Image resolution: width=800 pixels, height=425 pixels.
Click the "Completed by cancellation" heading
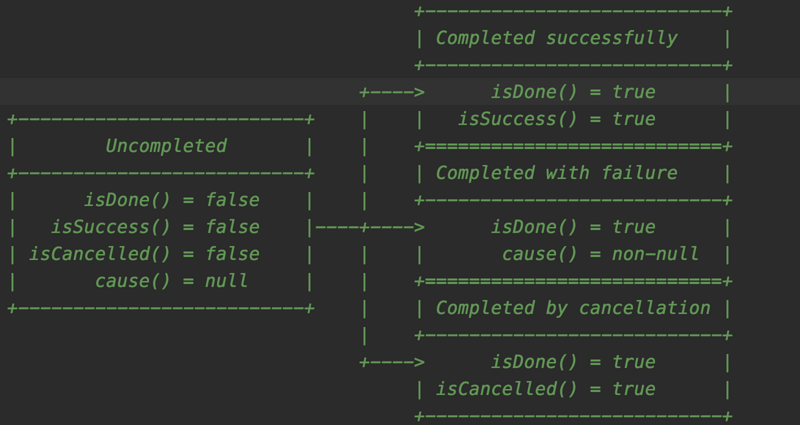[x=573, y=308]
